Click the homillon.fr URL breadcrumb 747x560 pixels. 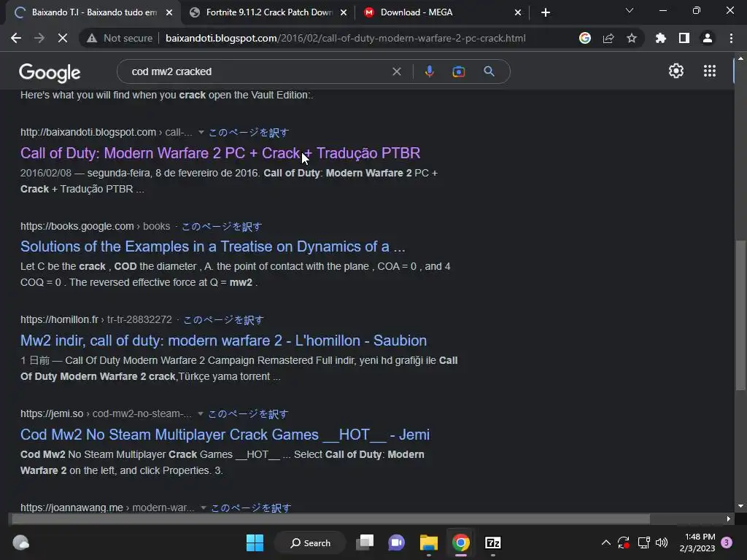96,319
